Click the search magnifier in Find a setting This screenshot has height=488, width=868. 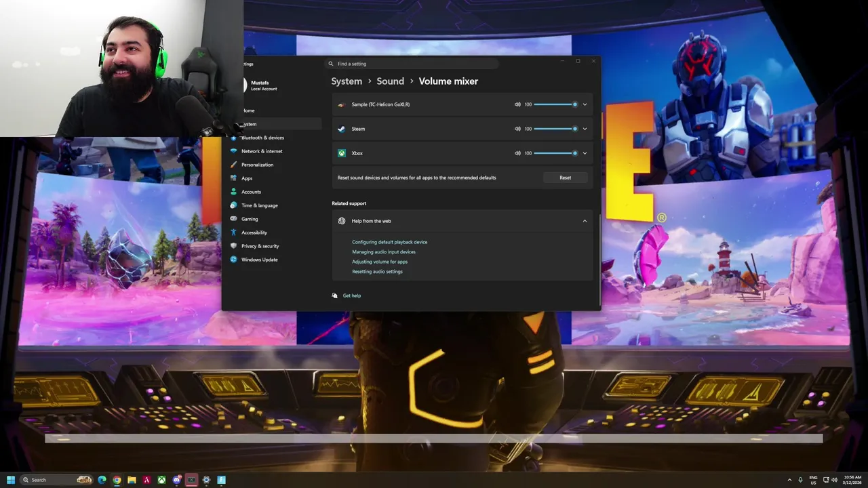pos(331,64)
